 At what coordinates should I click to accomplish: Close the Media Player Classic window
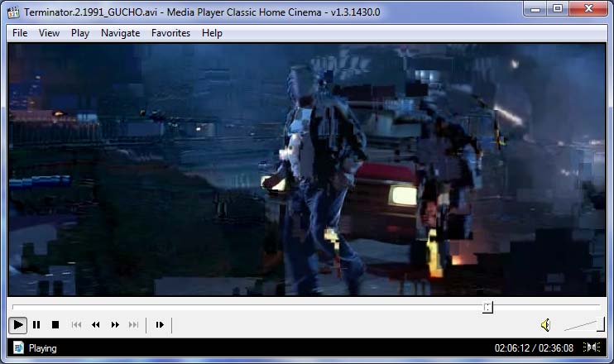click(x=588, y=9)
